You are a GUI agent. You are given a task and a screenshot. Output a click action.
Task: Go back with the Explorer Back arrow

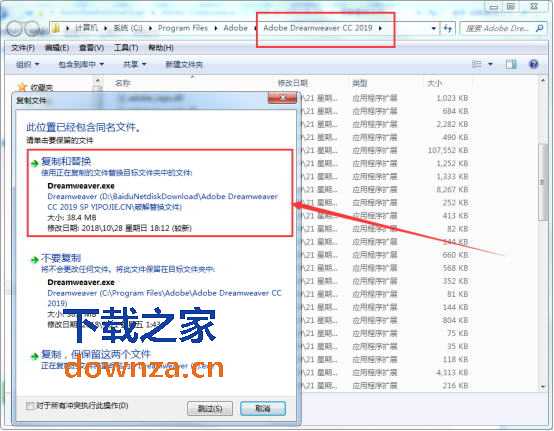[14, 28]
